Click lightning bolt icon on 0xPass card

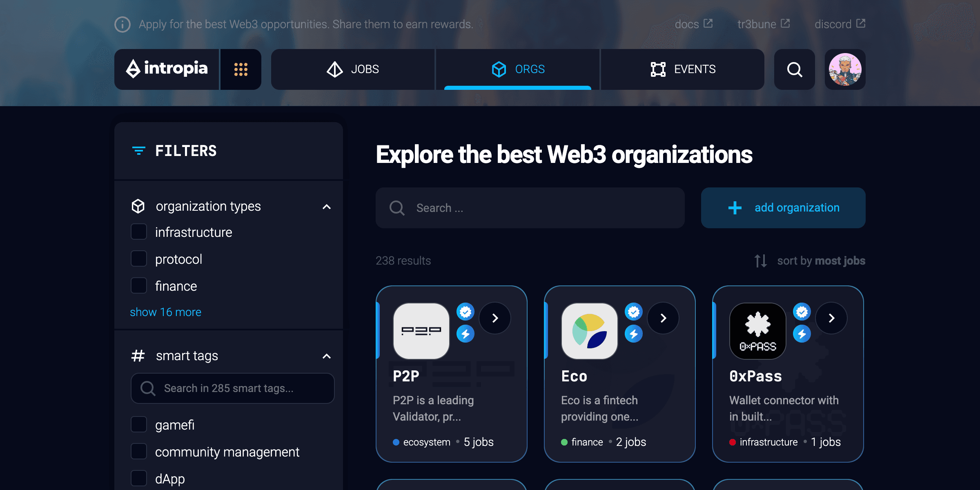click(802, 334)
